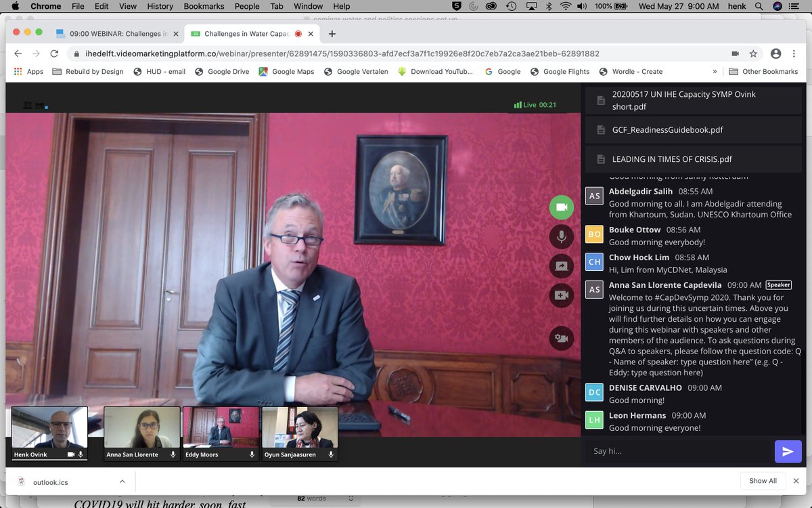Screen dimensions: 812x508
Task: Open Rebuild by Design bookmark folder
Action: click(x=88, y=71)
